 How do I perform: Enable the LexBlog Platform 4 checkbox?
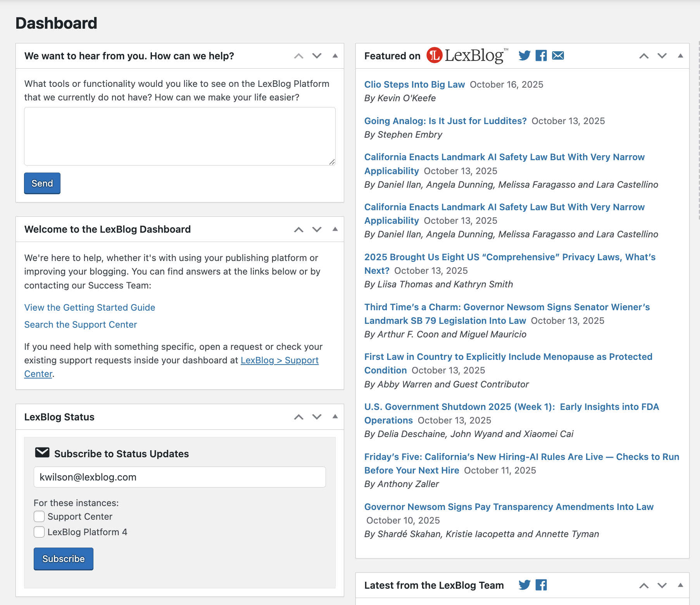[x=39, y=532]
